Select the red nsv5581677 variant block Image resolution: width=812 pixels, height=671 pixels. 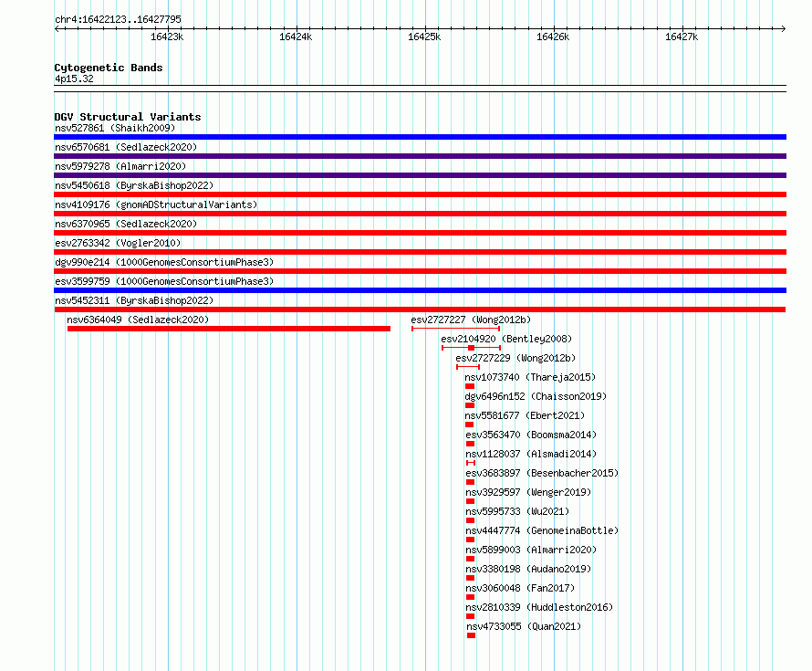point(470,425)
